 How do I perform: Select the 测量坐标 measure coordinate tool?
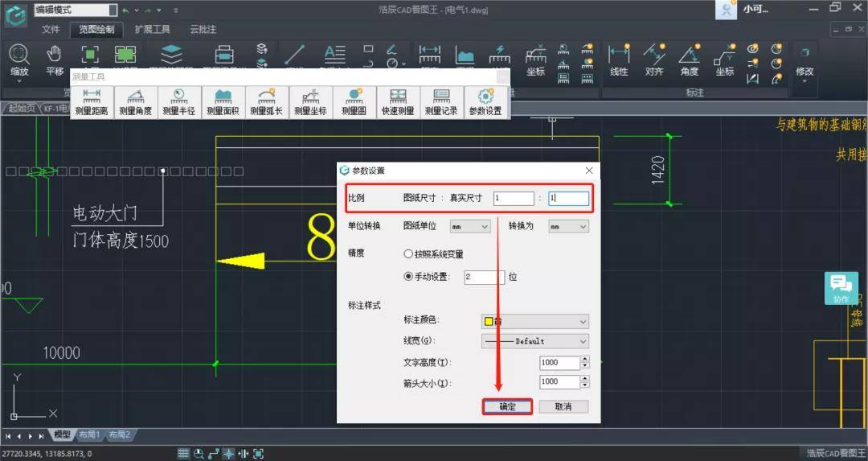pos(310,102)
